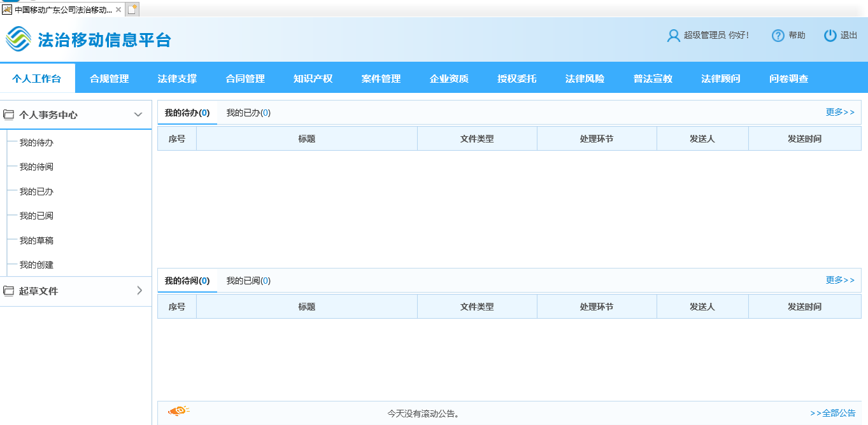Open the 合规管理 menu

110,79
